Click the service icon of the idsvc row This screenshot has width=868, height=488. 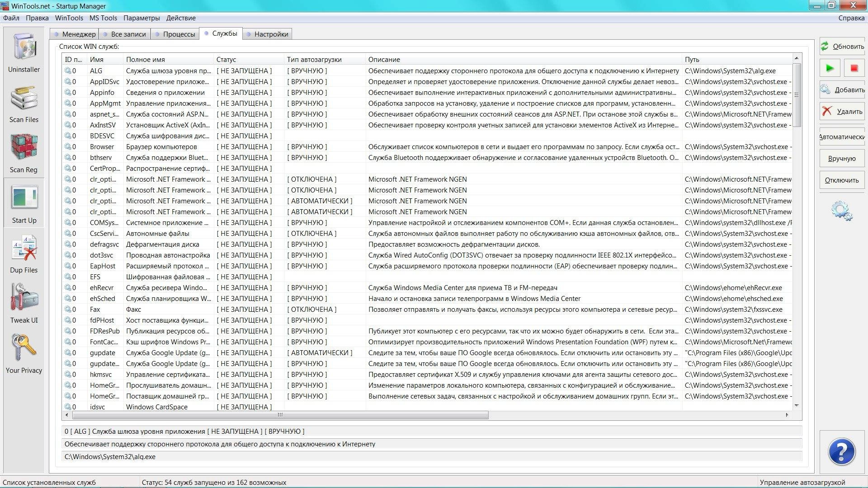tap(68, 407)
